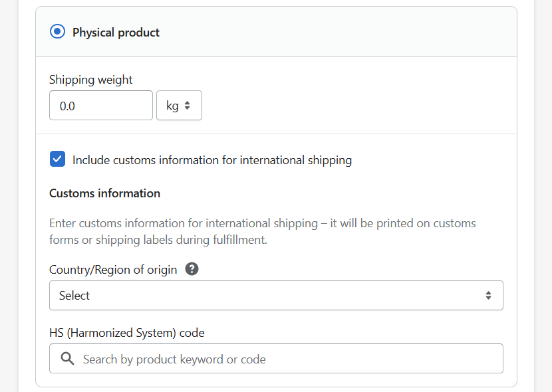Click the Customs information heading
This screenshot has height=392, width=552.
[104, 193]
